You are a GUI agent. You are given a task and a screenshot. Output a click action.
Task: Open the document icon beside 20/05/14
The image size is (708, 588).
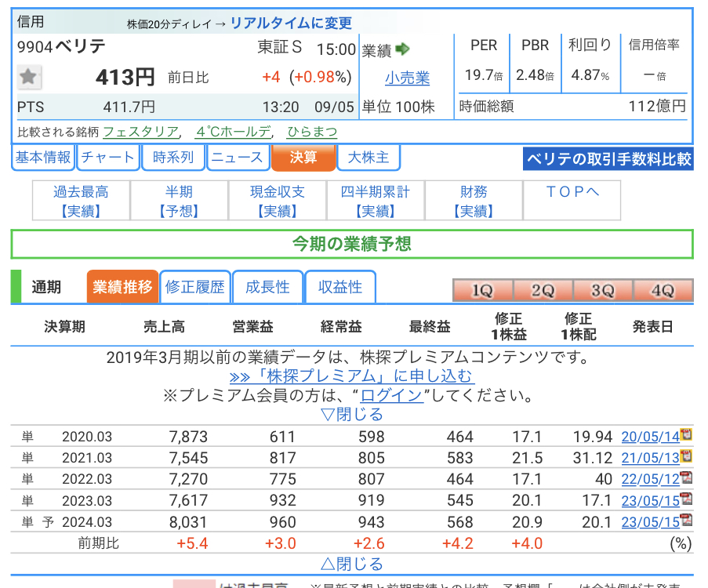[686, 434]
